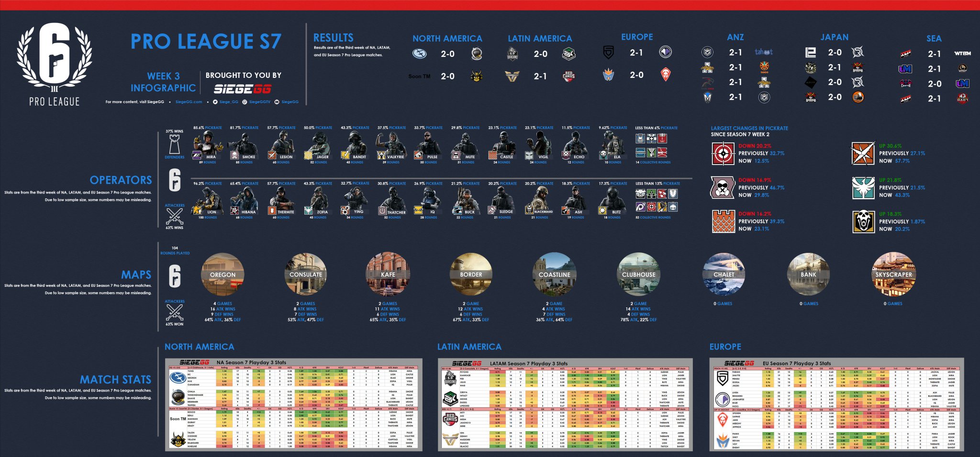The height and width of the screenshot is (457, 980).
Task: Select the Castle defender portrait
Action: (x=502, y=145)
